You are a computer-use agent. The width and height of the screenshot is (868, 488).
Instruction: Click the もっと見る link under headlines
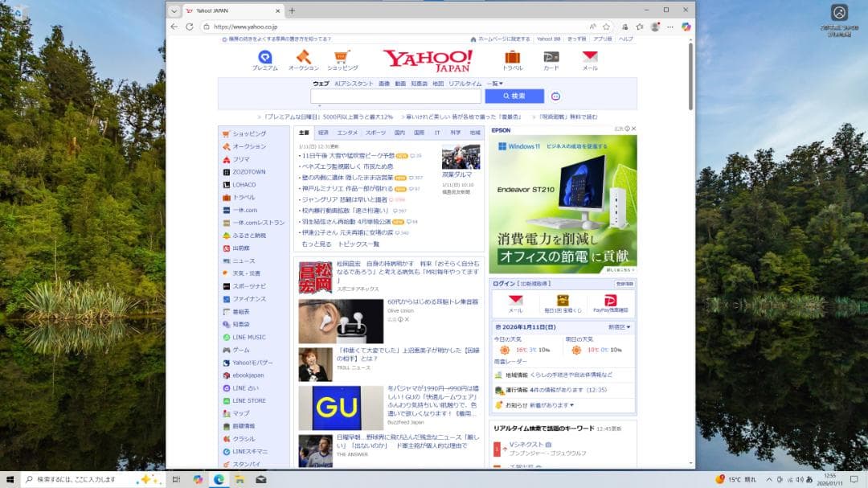(x=316, y=244)
